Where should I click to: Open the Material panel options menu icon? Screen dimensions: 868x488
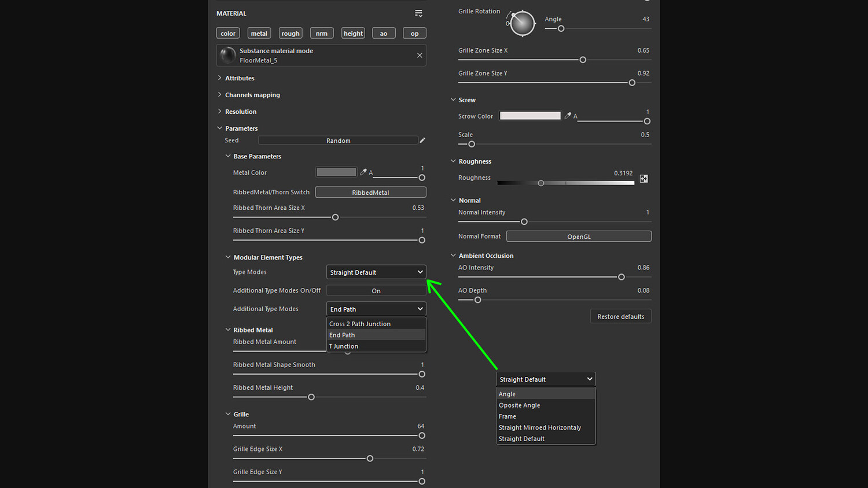pyautogui.click(x=418, y=13)
